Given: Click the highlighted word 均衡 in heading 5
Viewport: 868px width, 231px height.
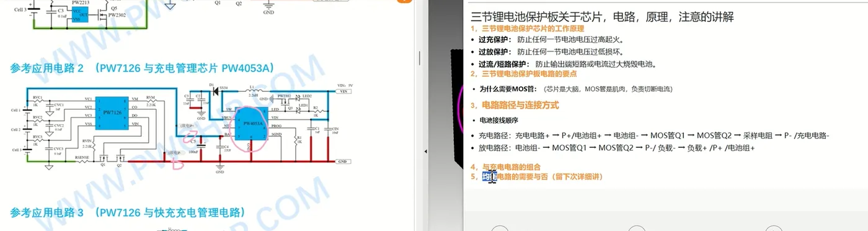Looking at the screenshot, I should [x=490, y=177].
